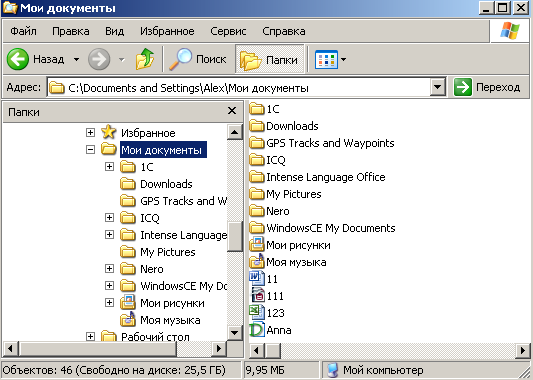
Task: Open the Справка menu
Action: click(x=283, y=31)
